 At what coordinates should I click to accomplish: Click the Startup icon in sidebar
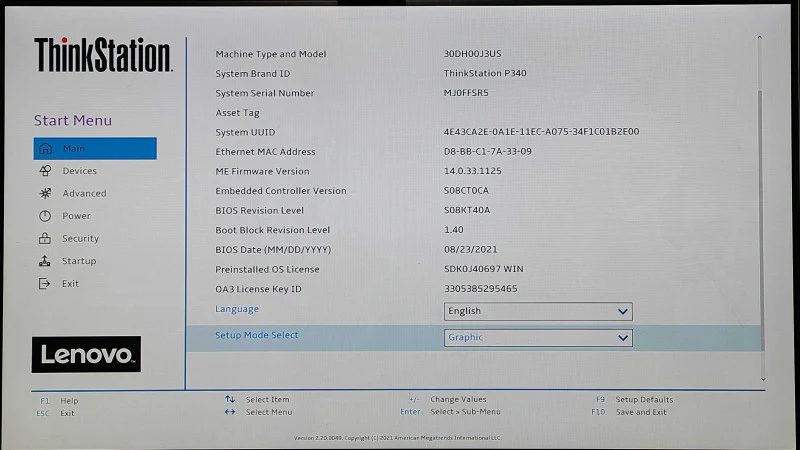click(x=45, y=261)
